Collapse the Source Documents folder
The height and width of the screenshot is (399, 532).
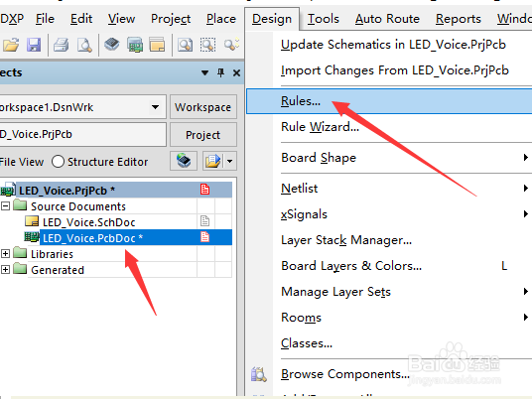[5, 205]
